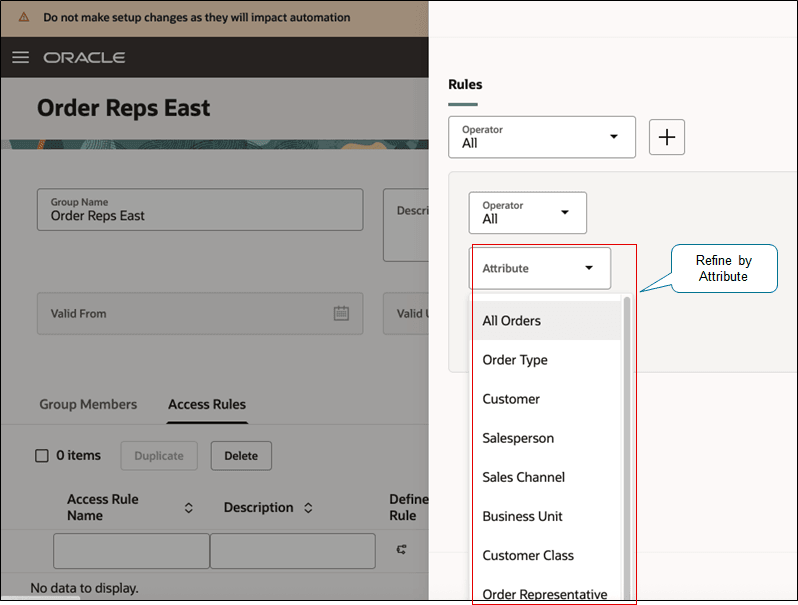Open the Valid From calendar picker
This screenshot has width=798, height=605.
click(341, 313)
